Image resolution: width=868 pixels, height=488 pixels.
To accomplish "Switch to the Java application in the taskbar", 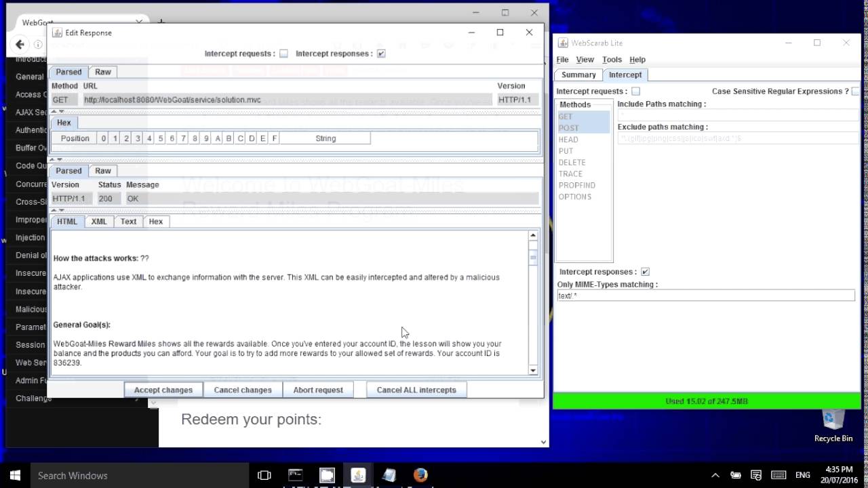I will [358, 475].
